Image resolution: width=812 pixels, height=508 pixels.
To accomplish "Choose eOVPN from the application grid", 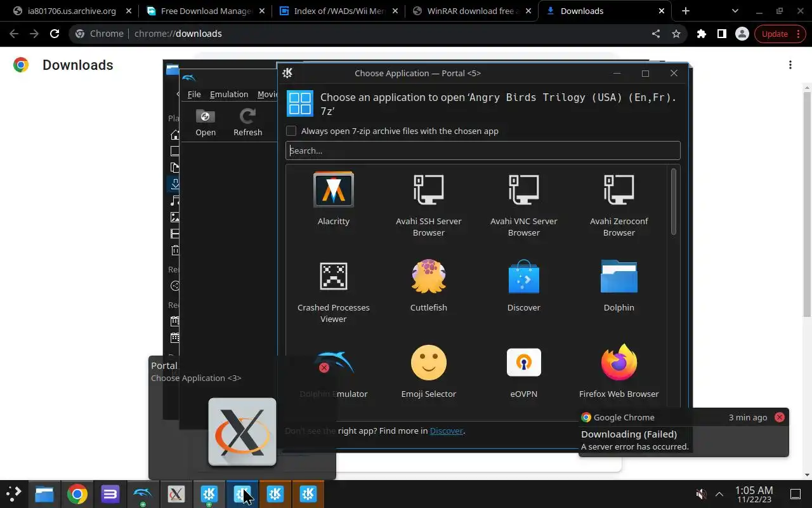I will pyautogui.click(x=524, y=372).
